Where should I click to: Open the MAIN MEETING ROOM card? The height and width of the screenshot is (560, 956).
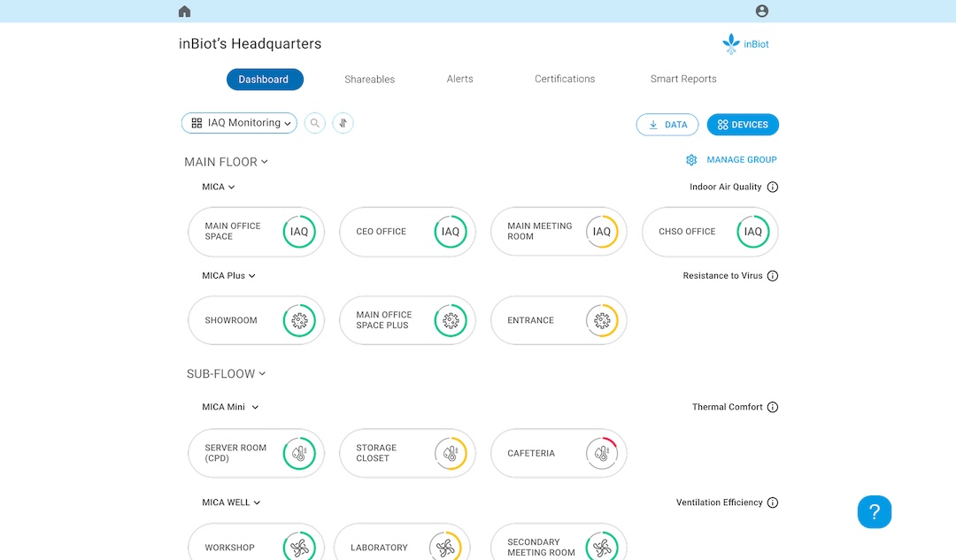pos(559,232)
